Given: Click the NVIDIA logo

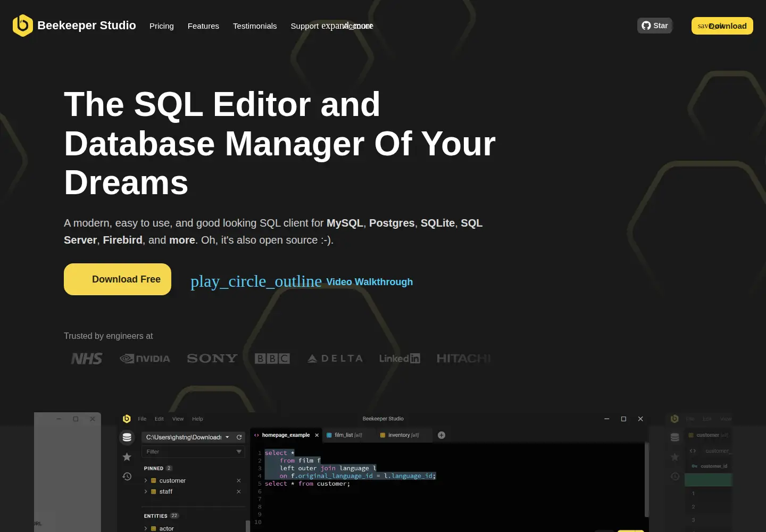Looking at the screenshot, I should click(145, 359).
